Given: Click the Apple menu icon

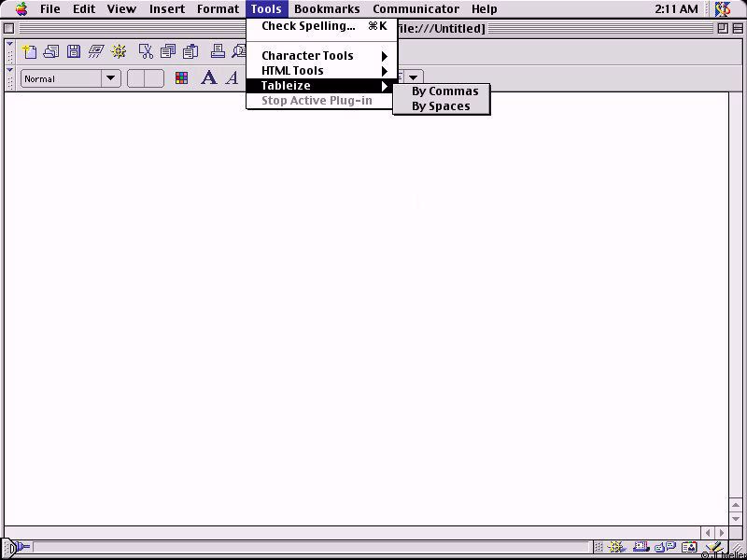Looking at the screenshot, I should click(x=21, y=9).
